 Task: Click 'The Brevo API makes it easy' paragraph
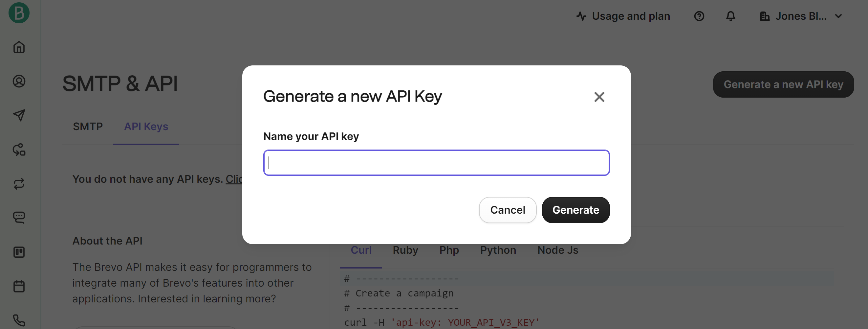click(x=192, y=283)
